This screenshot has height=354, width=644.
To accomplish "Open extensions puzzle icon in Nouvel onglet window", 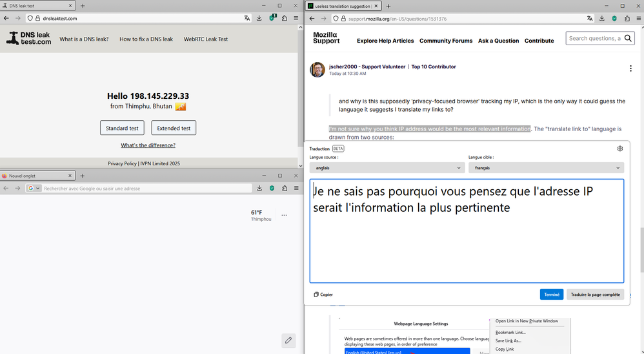I will click(285, 188).
